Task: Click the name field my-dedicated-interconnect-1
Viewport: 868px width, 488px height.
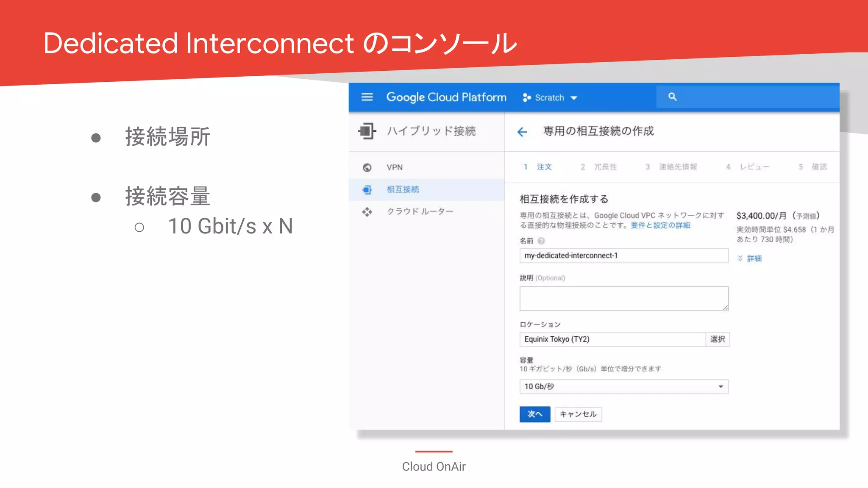Action: 624,255
